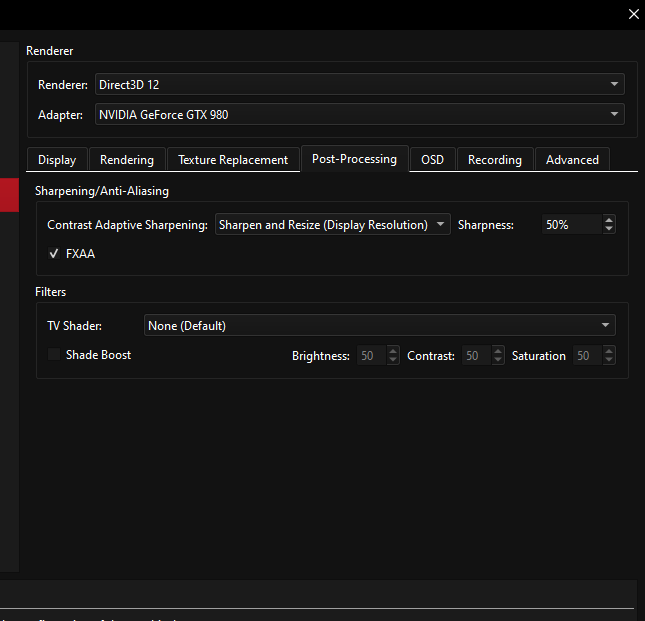645x621 pixels.
Task: Open the Adapter dropdown showing NVIDIA GeForce GTX 980
Action: [x=360, y=114]
